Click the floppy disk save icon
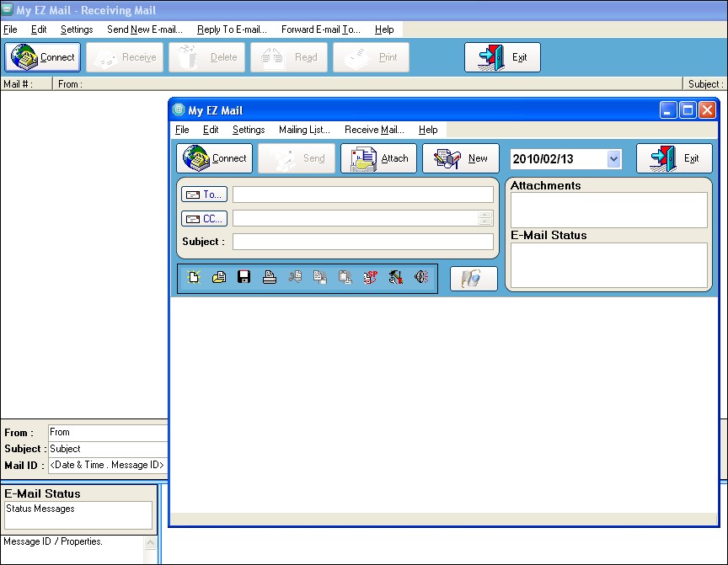Screen dimensions: 728x565 coord(244,278)
